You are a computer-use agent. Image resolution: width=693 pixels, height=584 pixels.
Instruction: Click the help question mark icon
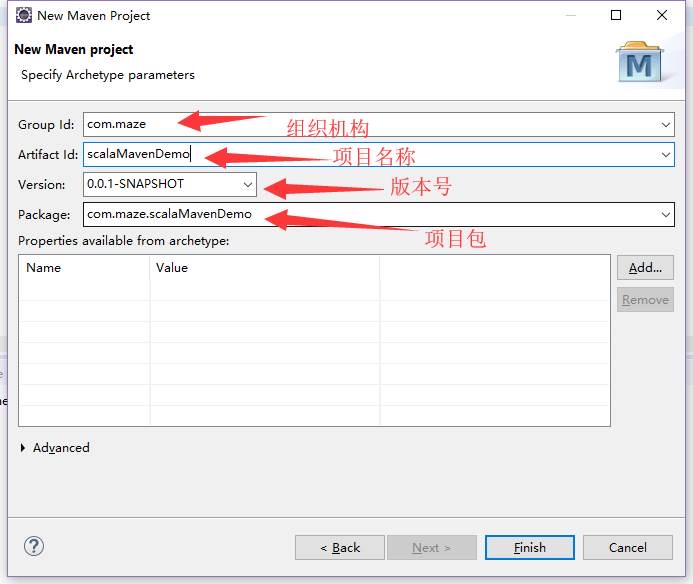click(34, 546)
